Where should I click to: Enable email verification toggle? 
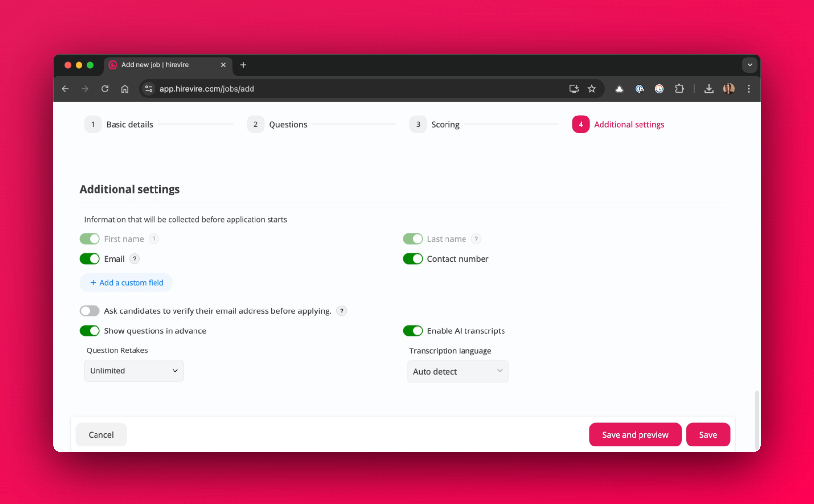coord(90,311)
